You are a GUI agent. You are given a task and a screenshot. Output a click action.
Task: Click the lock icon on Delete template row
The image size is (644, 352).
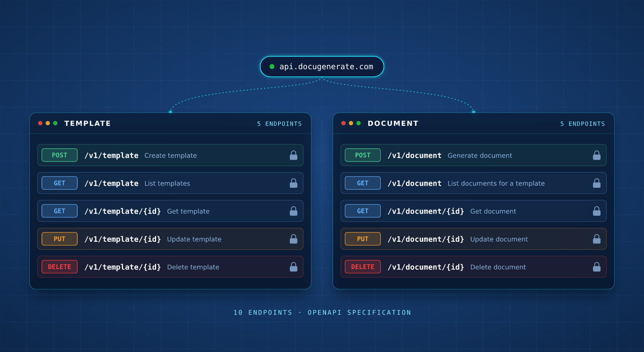pos(294,267)
